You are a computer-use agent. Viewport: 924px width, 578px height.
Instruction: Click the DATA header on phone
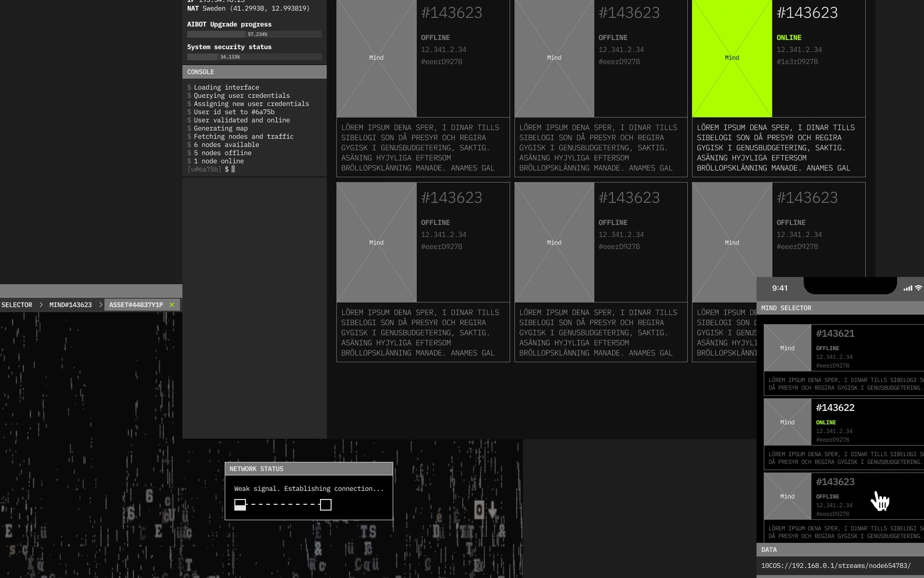point(840,550)
